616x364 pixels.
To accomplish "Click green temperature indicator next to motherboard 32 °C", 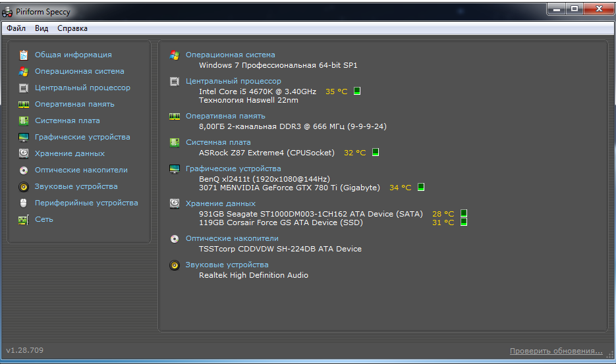I will (x=376, y=152).
